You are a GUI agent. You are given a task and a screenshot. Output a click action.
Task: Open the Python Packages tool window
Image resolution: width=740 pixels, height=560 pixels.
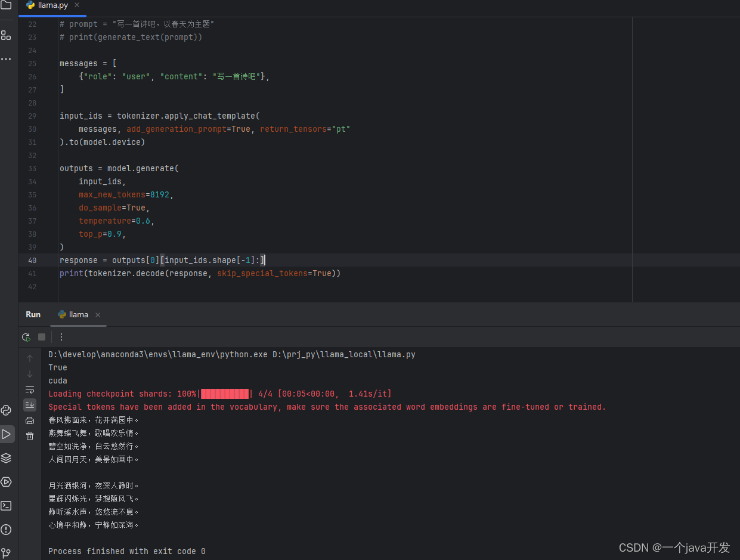pos(6,410)
